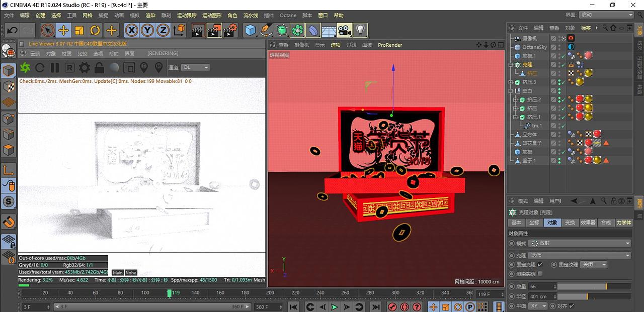The width and height of the screenshot is (644, 312).
Task: Toggle the 对齐 checkbox
Action: [x=572, y=305]
